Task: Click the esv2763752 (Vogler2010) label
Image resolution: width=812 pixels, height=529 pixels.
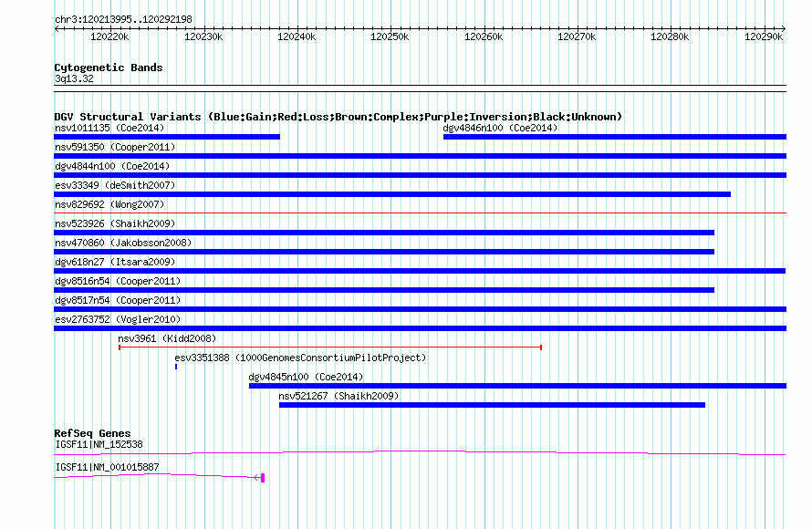Action: pos(118,319)
